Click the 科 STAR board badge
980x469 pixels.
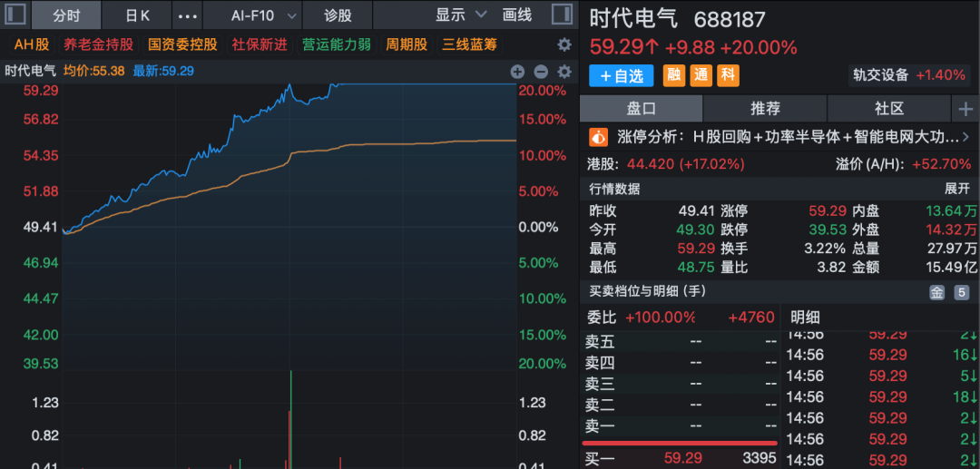(x=728, y=75)
